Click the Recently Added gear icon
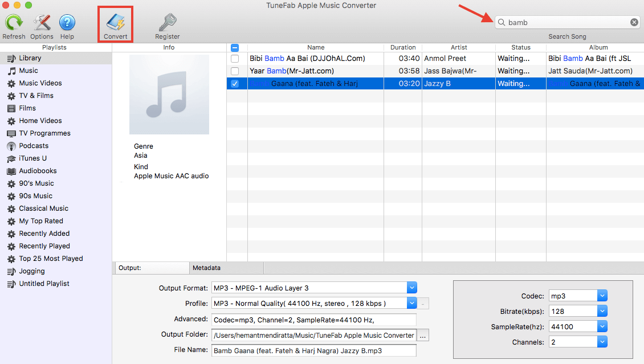The width and height of the screenshot is (644, 364). tap(11, 234)
